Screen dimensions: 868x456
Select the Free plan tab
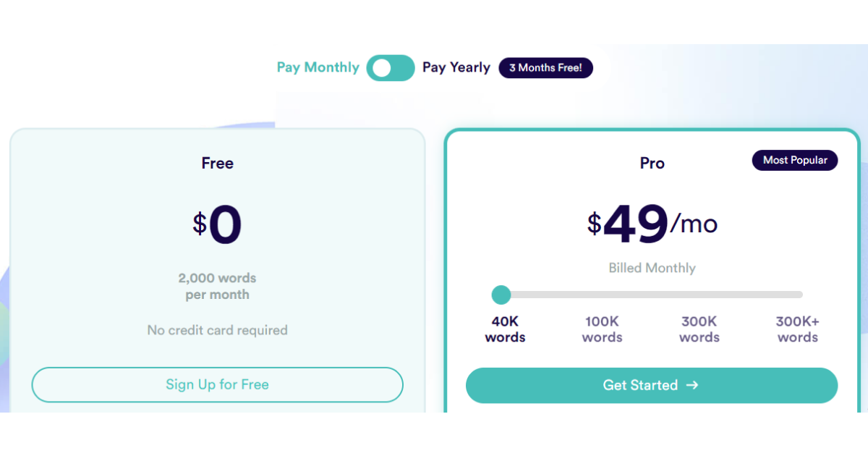(217, 163)
